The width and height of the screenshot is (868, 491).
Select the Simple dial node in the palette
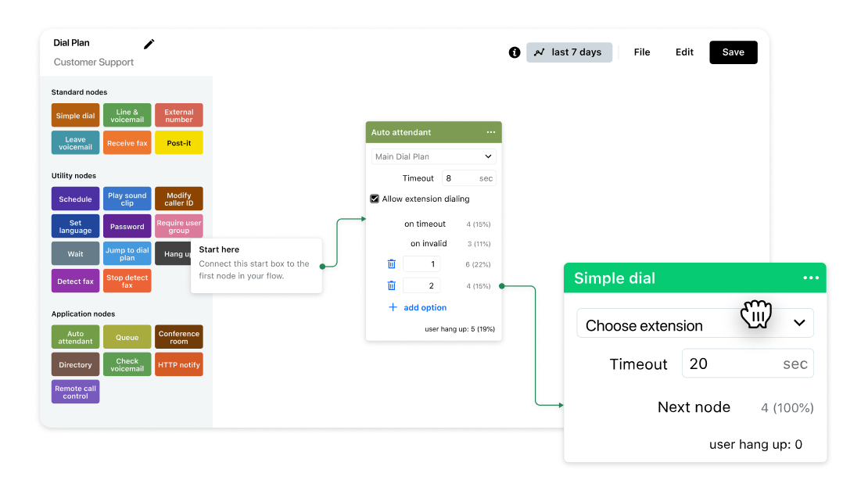click(75, 115)
